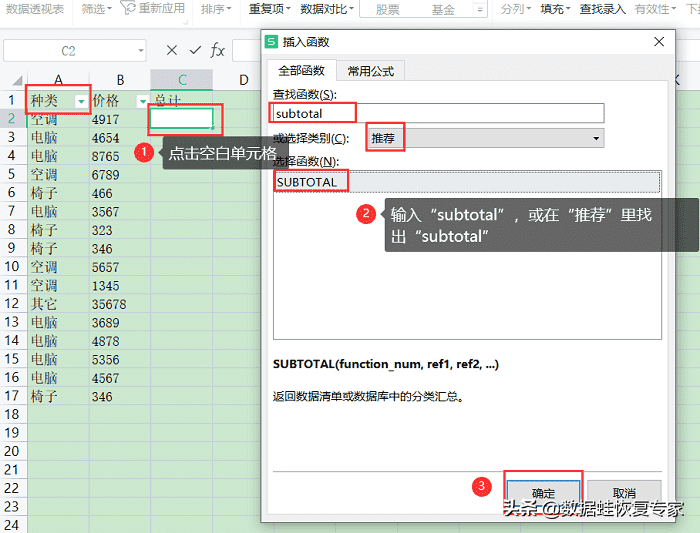Click 电脑 cell in row 3
700x533 pixels.
click(58, 137)
